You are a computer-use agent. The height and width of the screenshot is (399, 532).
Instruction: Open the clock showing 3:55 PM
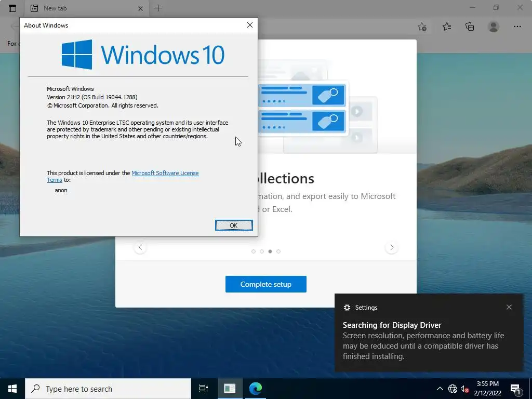pos(487,389)
